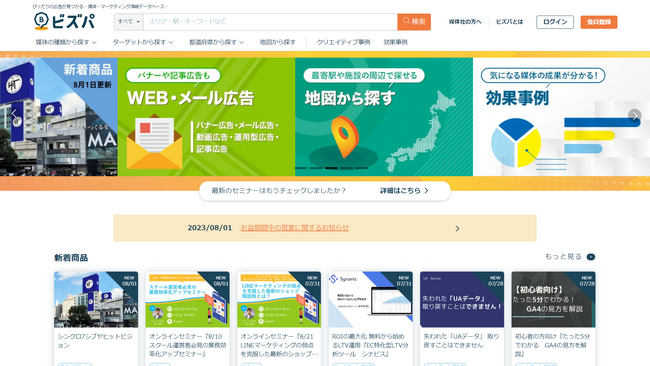Click the 新着商品 section heading
Viewport: 650px width, 366px height.
71,258
